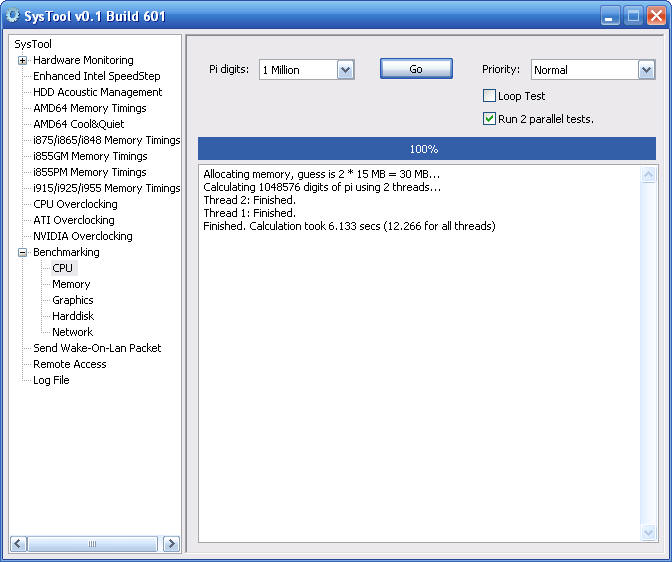Click the 'Pi digits:' label
672x562 pixels.
(x=229, y=69)
